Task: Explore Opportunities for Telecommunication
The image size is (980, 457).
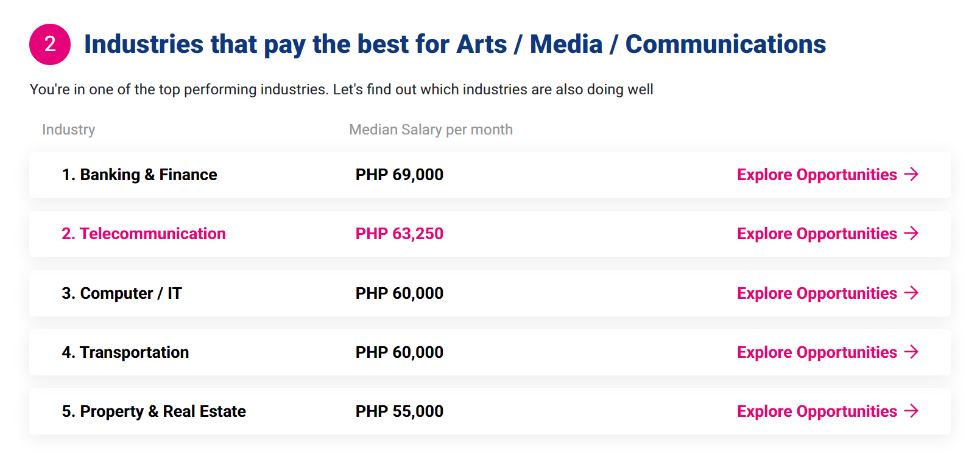Action: (817, 234)
